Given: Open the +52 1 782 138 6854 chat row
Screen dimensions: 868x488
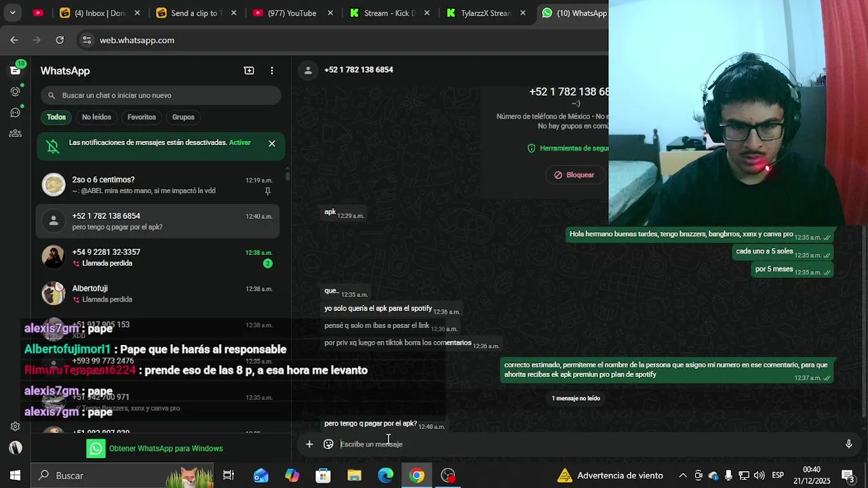Looking at the screenshot, I should 158,221.
